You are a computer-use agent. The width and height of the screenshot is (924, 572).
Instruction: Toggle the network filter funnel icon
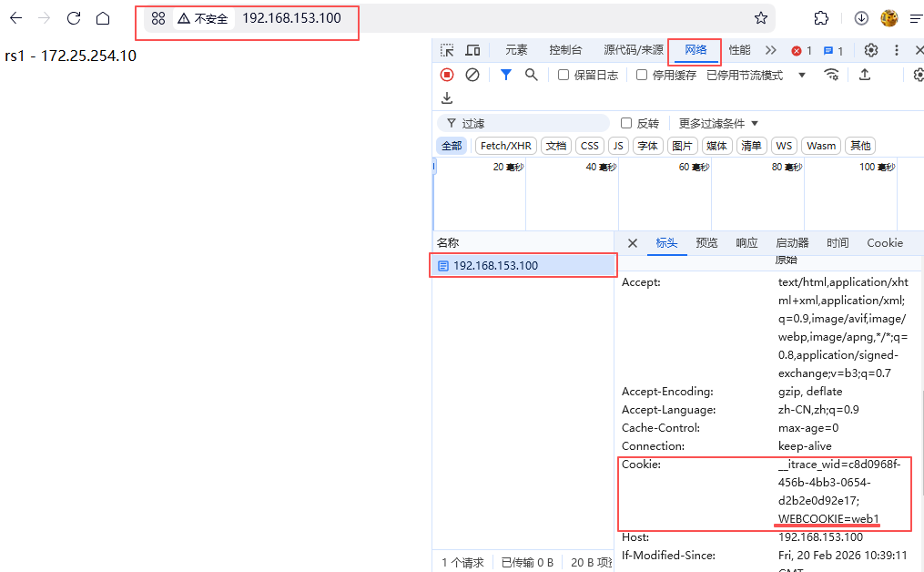click(x=505, y=75)
